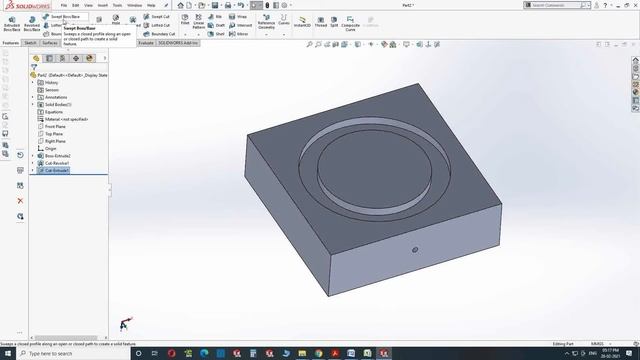Switch to the SOLIDWORKS Add-Ins tab
The height and width of the screenshot is (360, 640).
click(178, 43)
